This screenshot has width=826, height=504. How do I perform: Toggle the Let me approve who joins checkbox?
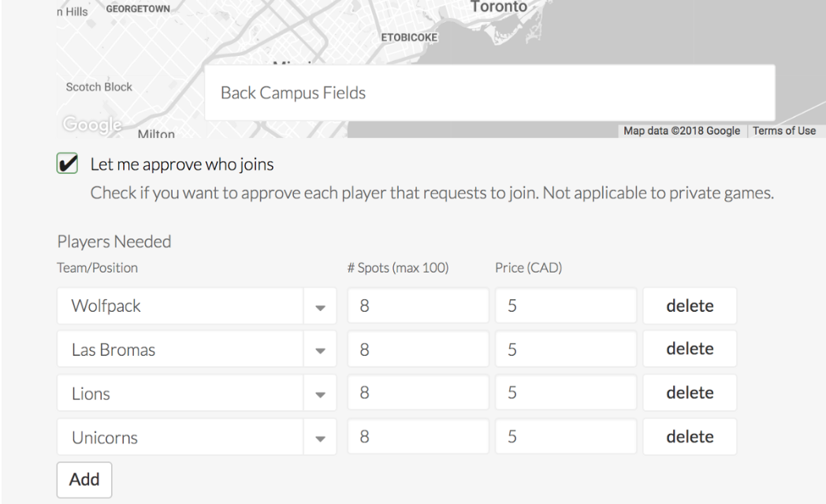point(68,165)
